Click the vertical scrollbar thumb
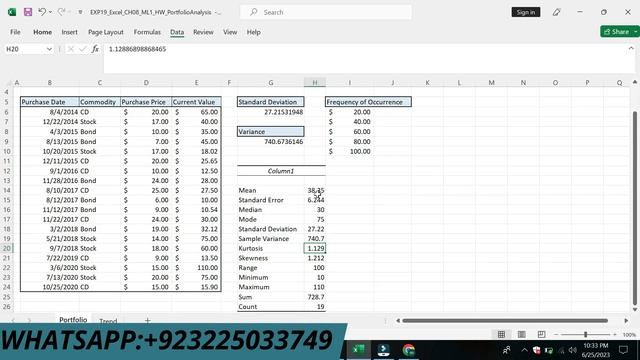The width and height of the screenshot is (640, 360). coord(635,208)
